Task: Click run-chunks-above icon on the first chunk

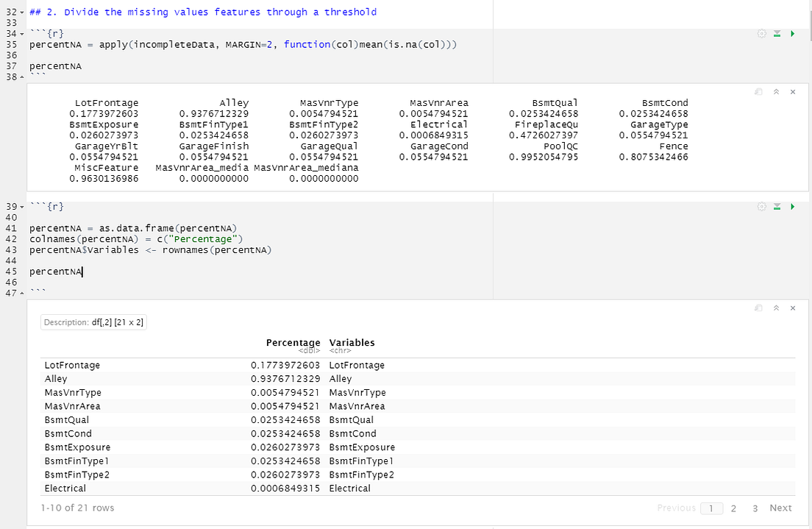Action: pyautogui.click(x=777, y=33)
